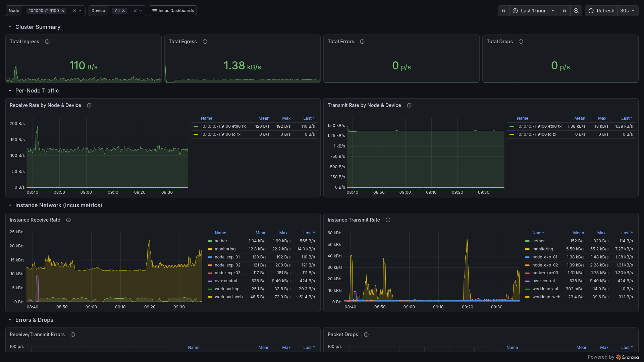Image resolution: width=644 pixels, height=362 pixels.
Task: Toggle node-exp-03 series in Instance Transmit legend
Action: point(545,273)
